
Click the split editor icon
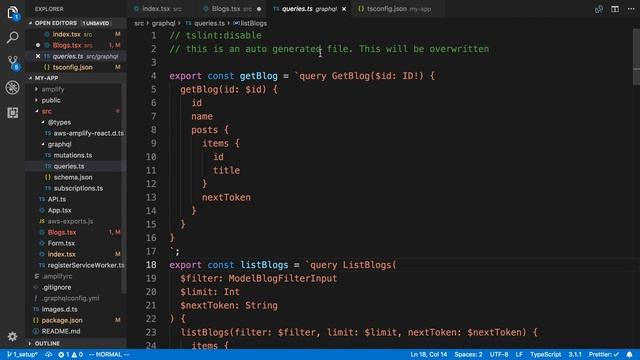coord(615,9)
